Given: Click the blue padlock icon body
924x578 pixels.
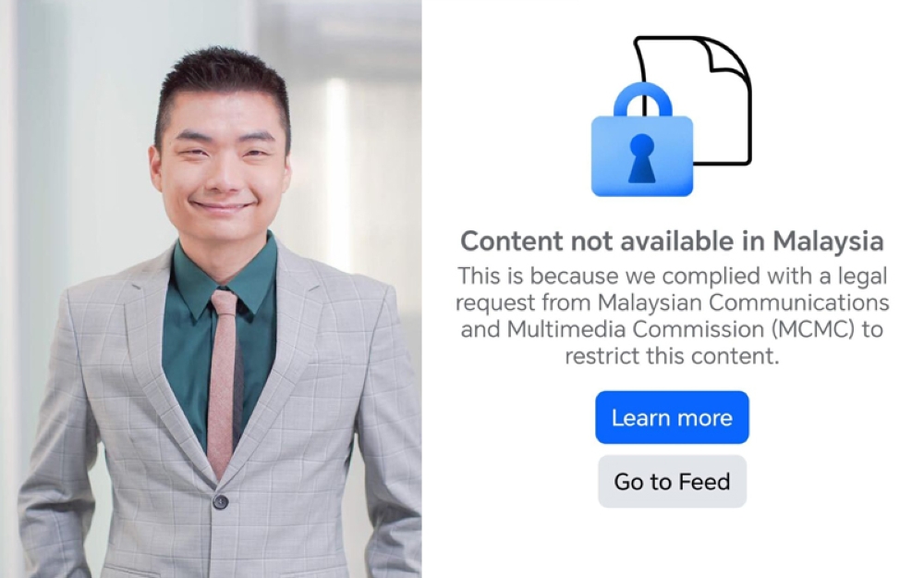Looking at the screenshot, I should click(x=642, y=155).
